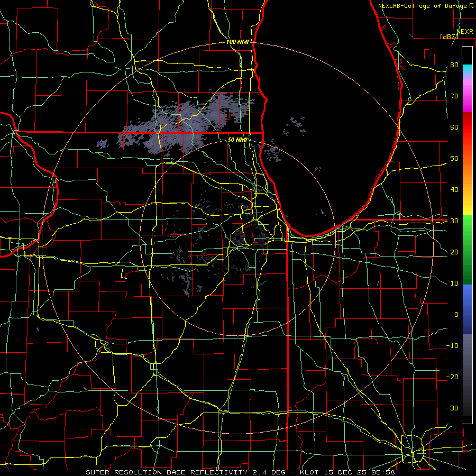This screenshot has width=476, height=476.
Task: Pick the blue band of the color scale
Action: point(467,309)
